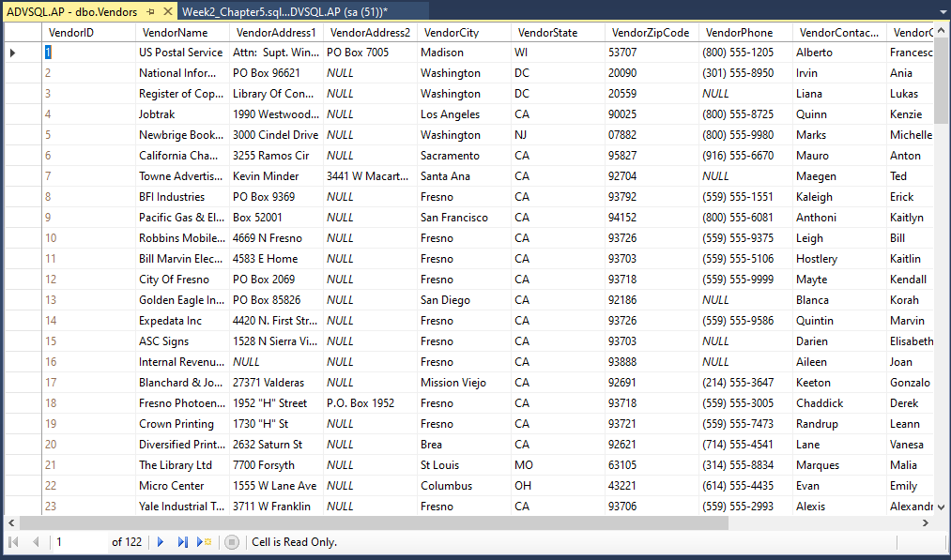Move to the next record

[160, 541]
